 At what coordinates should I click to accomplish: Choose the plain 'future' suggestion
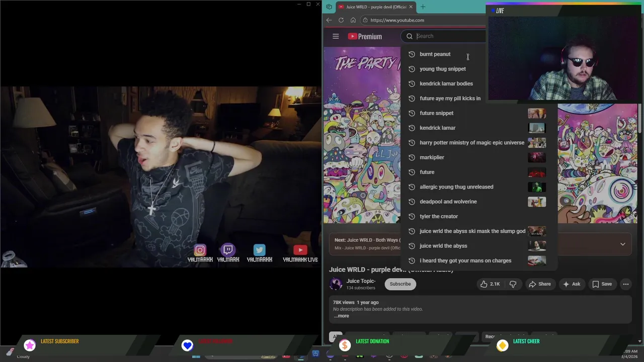coord(427,172)
